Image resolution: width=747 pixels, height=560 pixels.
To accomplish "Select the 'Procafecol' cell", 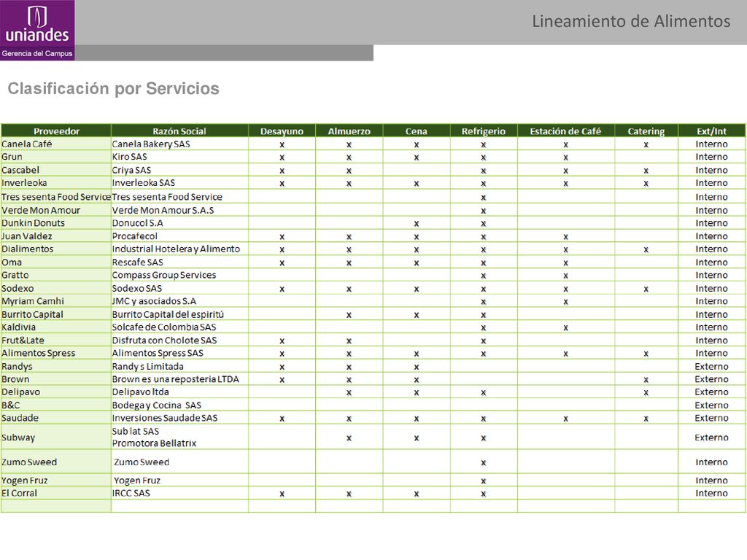I will [x=179, y=236].
